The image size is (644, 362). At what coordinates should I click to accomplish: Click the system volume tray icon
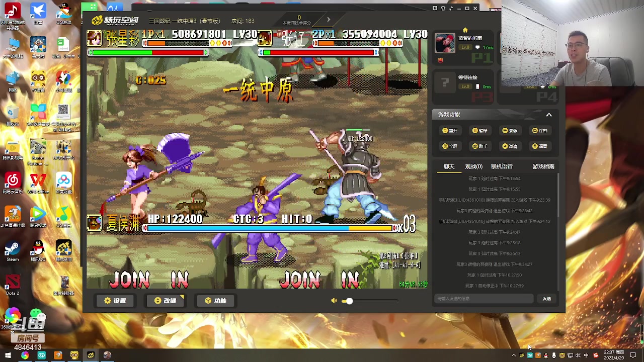tap(578, 355)
